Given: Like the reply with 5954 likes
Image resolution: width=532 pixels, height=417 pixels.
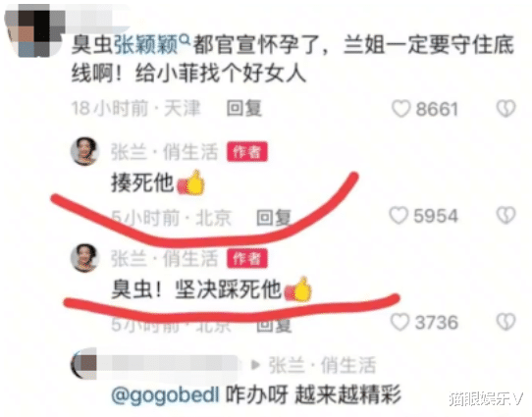Looking at the screenshot, I should pos(399,216).
